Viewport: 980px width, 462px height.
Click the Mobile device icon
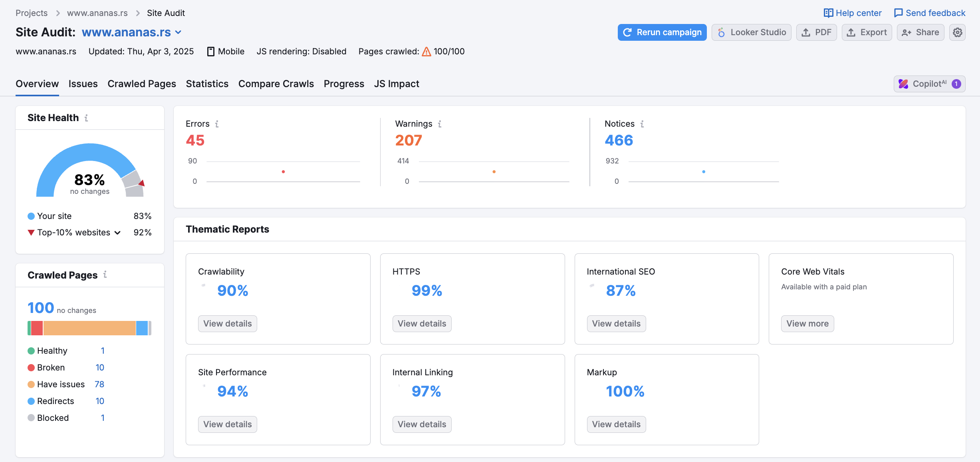pos(211,52)
